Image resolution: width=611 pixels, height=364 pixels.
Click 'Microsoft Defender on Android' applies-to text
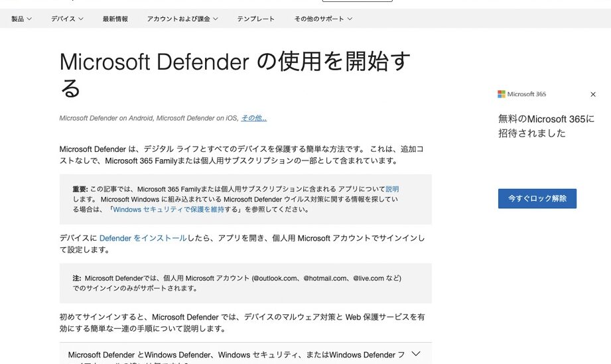pyautogui.click(x=106, y=118)
